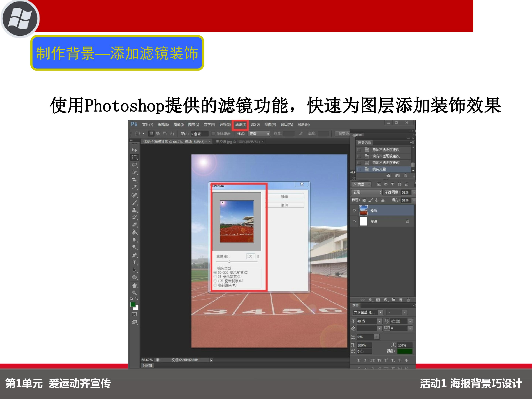This screenshot has width=532, height=399.
Task: Open the 方正 font family dropdown
Action: (380, 312)
